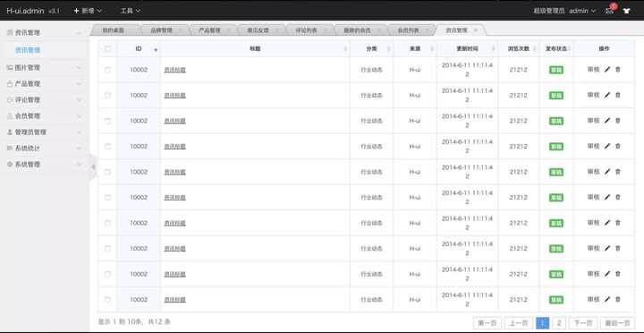Image resolution: width=644 pixels, height=333 pixels.
Task: Expand 管理员管理 section chevron
Action: tap(79, 132)
